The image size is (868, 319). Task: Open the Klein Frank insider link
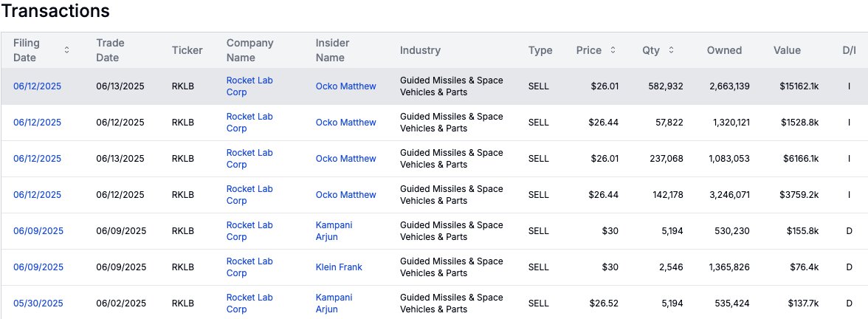339,267
